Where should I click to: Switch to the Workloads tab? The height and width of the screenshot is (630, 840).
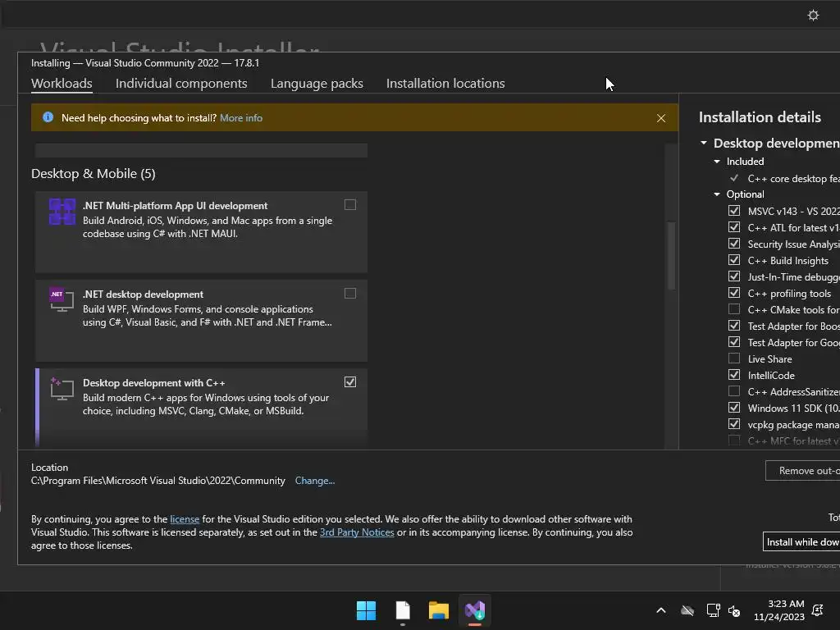62,84
